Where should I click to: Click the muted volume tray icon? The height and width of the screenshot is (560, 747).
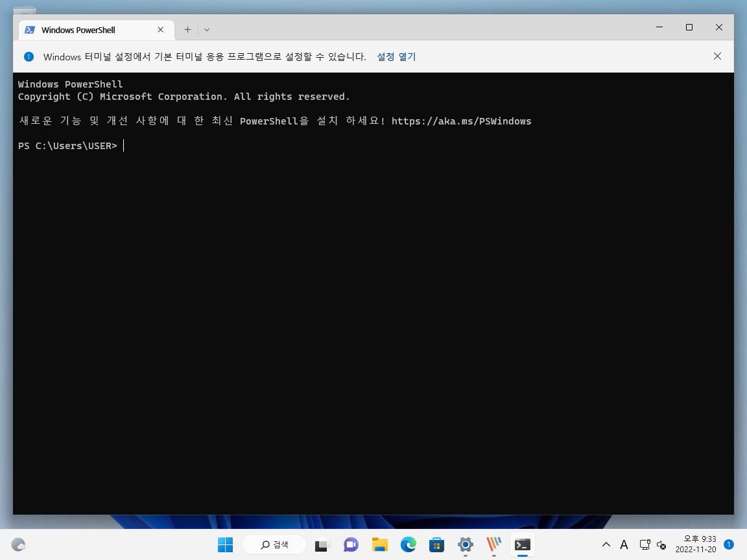point(661,544)
